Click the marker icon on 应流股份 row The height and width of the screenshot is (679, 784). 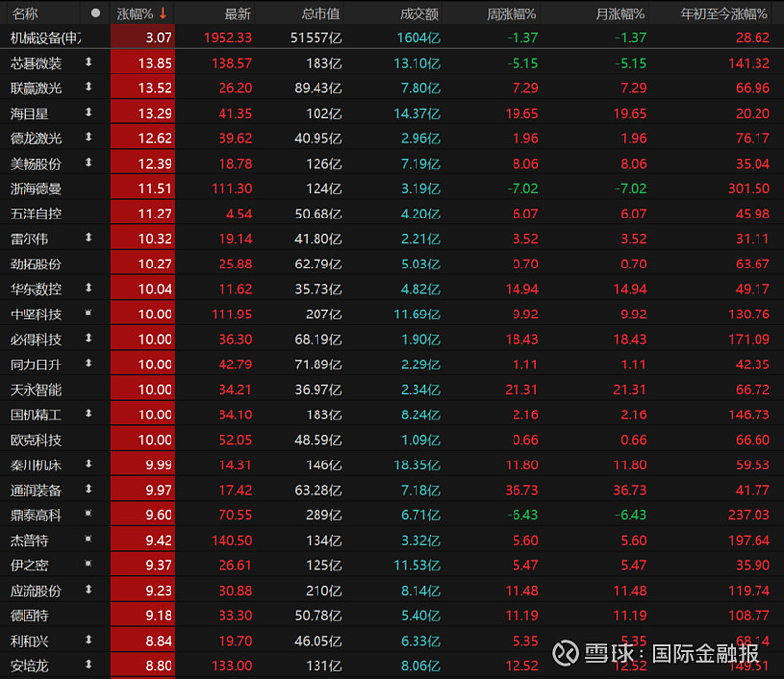click(88, 590)
